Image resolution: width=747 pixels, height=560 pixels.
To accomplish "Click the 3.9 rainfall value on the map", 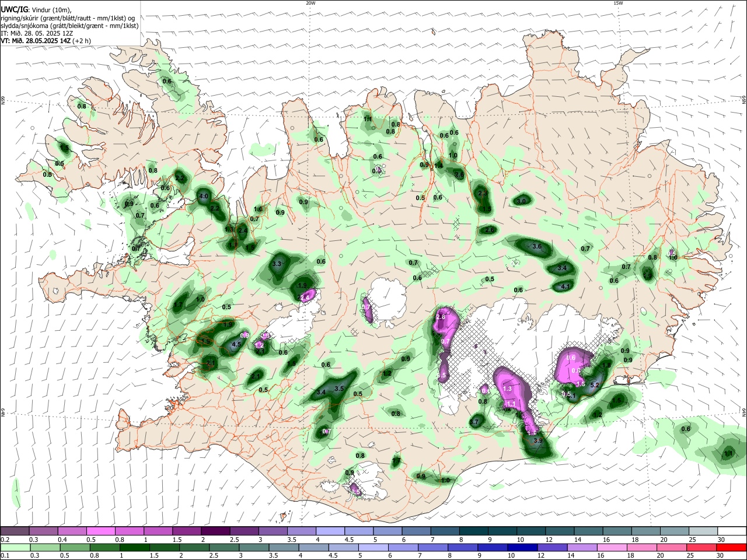I will tap(539, 440).
